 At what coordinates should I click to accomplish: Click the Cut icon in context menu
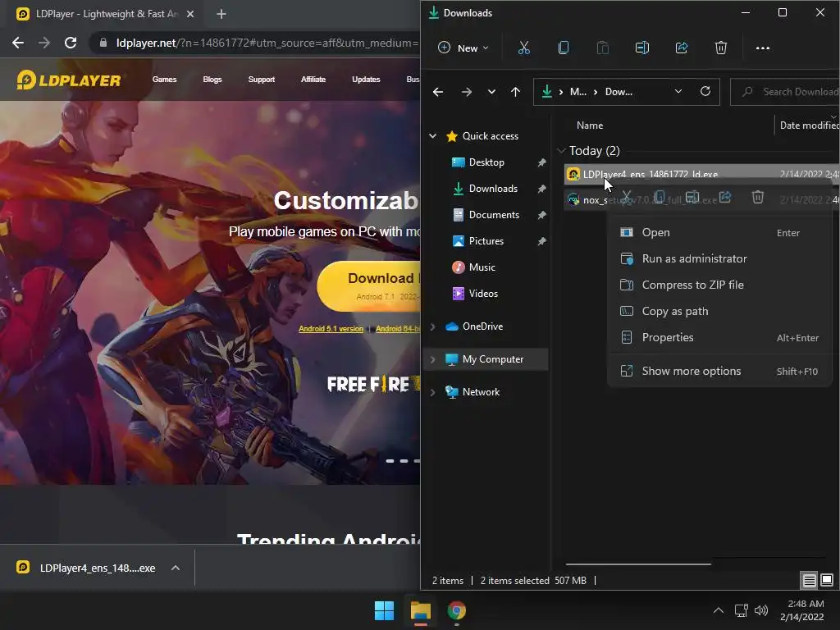pos(626,197)
